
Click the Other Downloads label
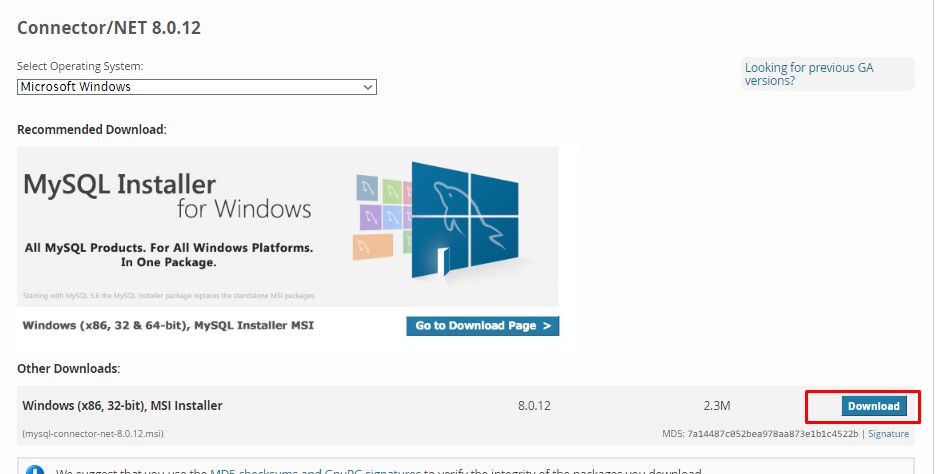pyautogui.click(x=68, y=368)
